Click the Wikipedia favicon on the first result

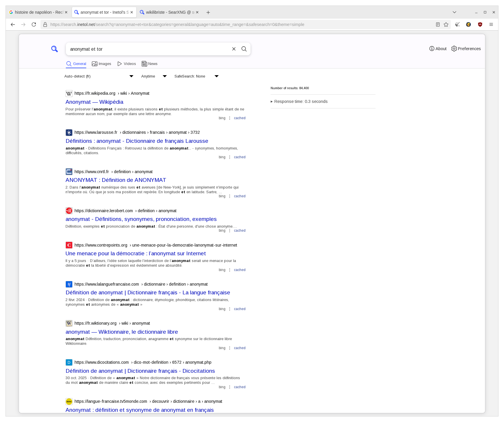[x=69, y=94]
